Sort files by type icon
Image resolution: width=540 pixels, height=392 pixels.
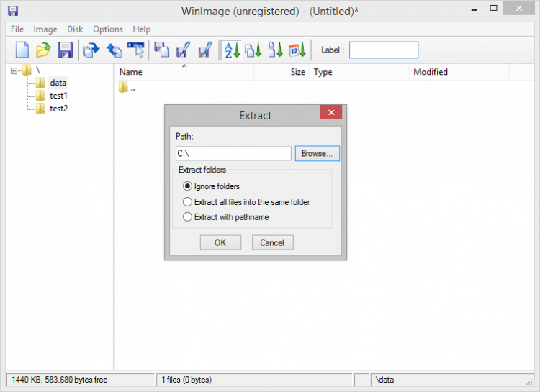click(x=253, y=50)
